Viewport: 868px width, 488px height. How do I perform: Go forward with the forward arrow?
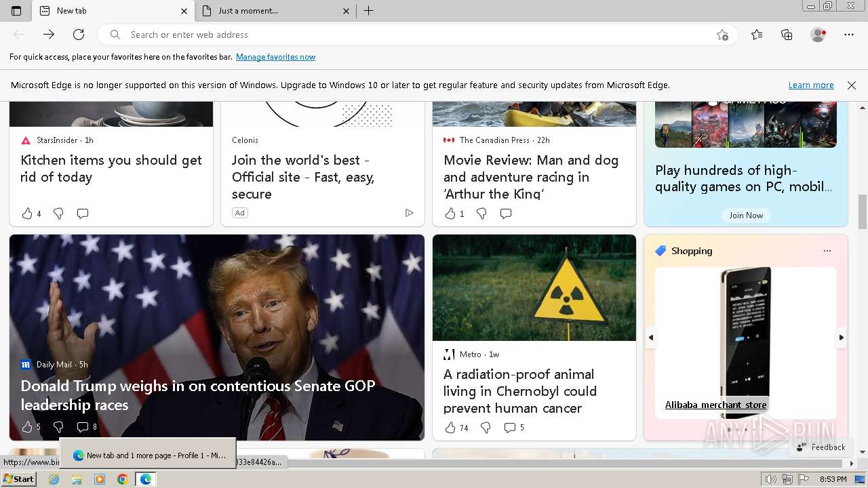point(49,35)
